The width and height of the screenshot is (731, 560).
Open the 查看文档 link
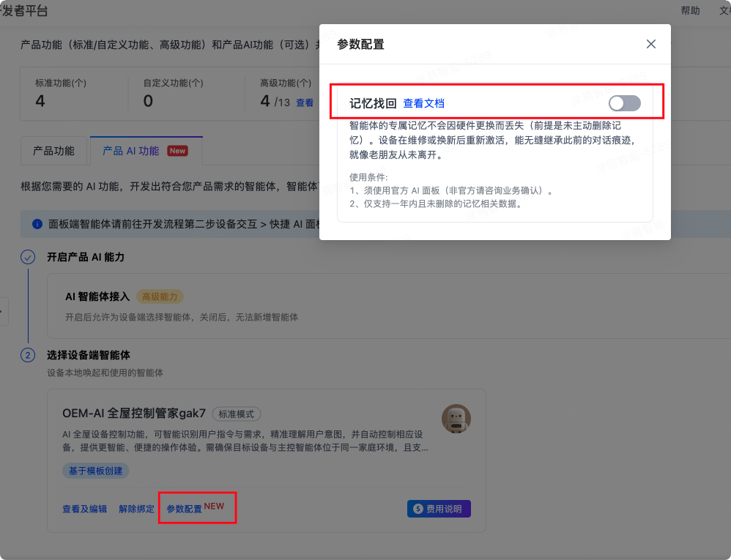pyautogui.click(x=423, y=103)
